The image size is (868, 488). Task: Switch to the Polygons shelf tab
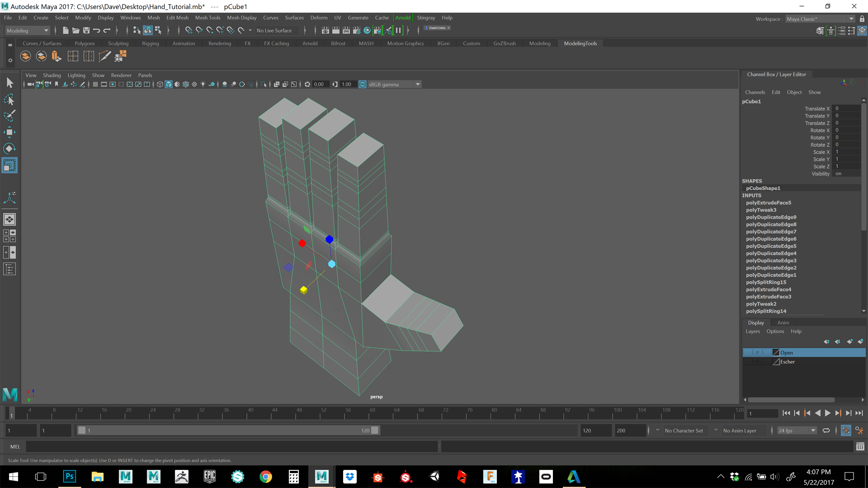click(85, 43)
